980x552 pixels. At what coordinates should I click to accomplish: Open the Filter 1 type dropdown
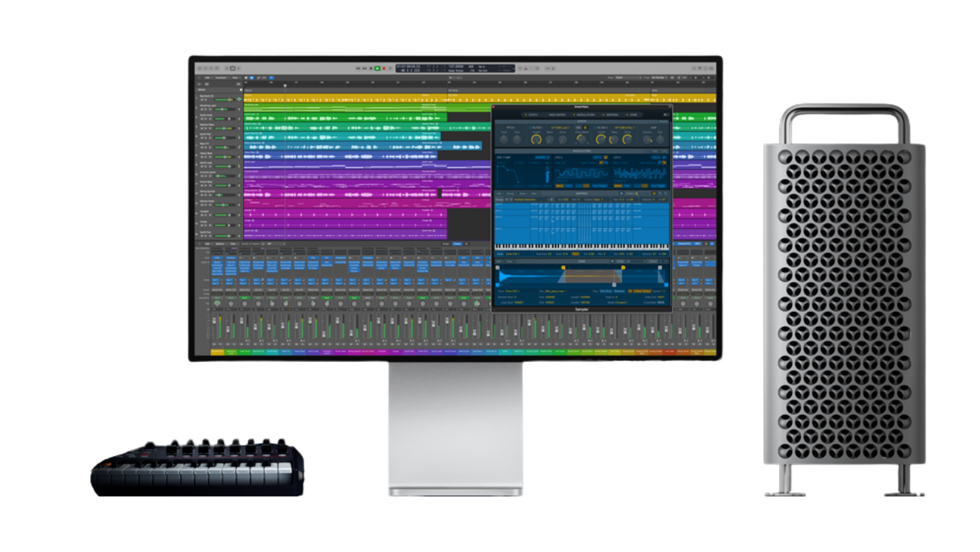click(561, 127)
